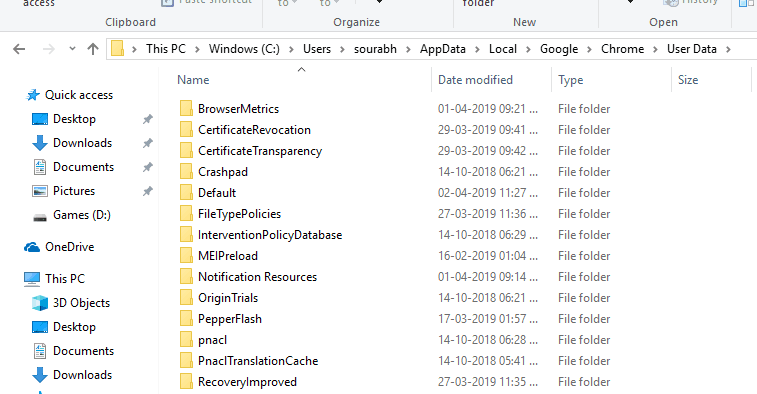The width and height of the screenshot is (757, 394).
Task: Select the Default folder icon
Action: point(186,193)
